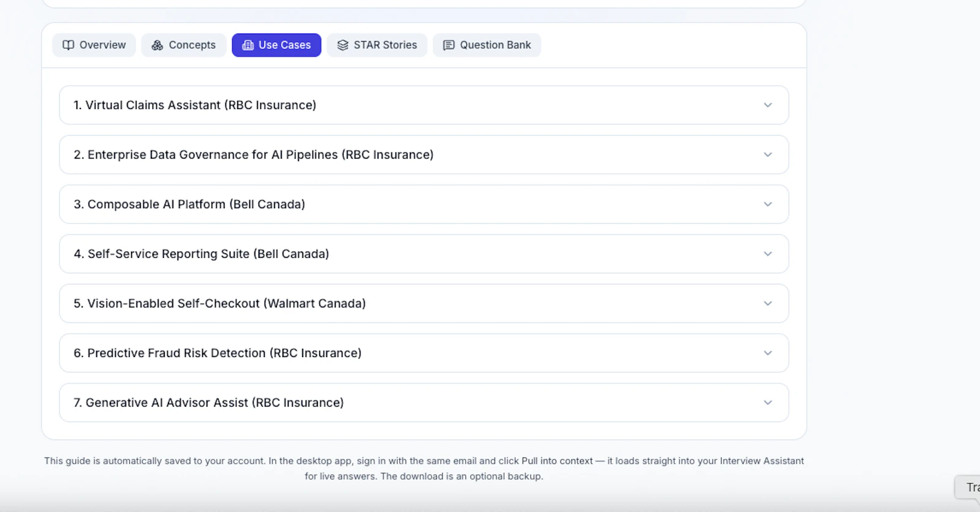Click '7. Generative AI Advisor Assist' title
The width and height of the screenshot is (980, 512).
[209, 403]
